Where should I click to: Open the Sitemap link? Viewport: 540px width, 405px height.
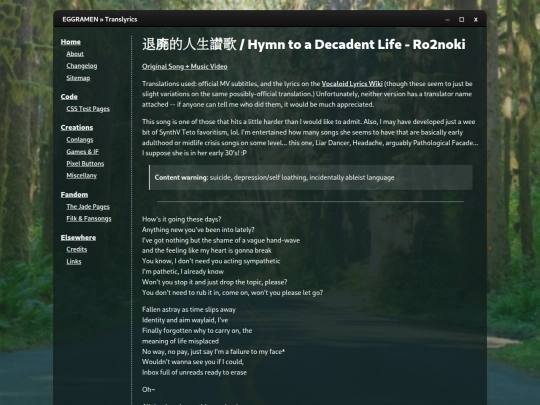[78, 78]
